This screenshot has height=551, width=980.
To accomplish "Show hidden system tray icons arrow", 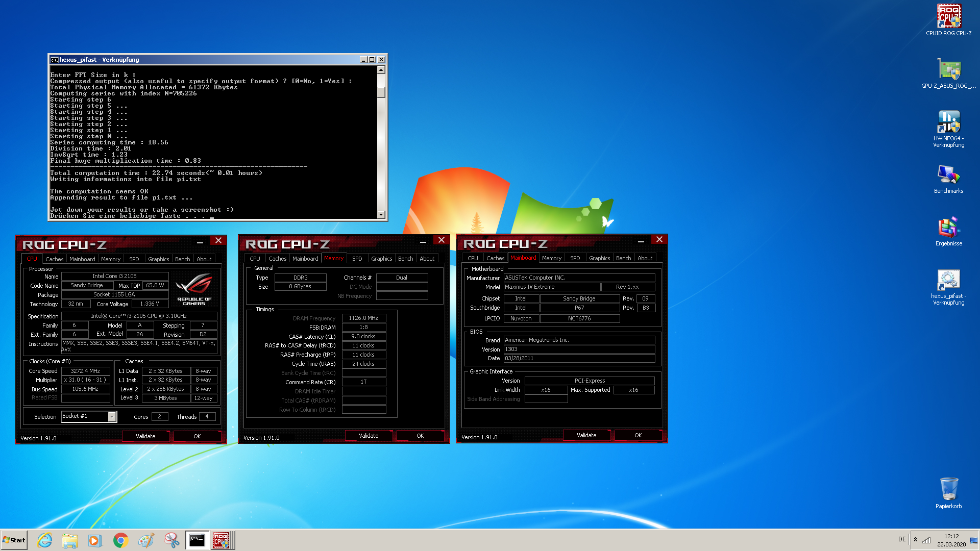I will (x=915, y=540).
